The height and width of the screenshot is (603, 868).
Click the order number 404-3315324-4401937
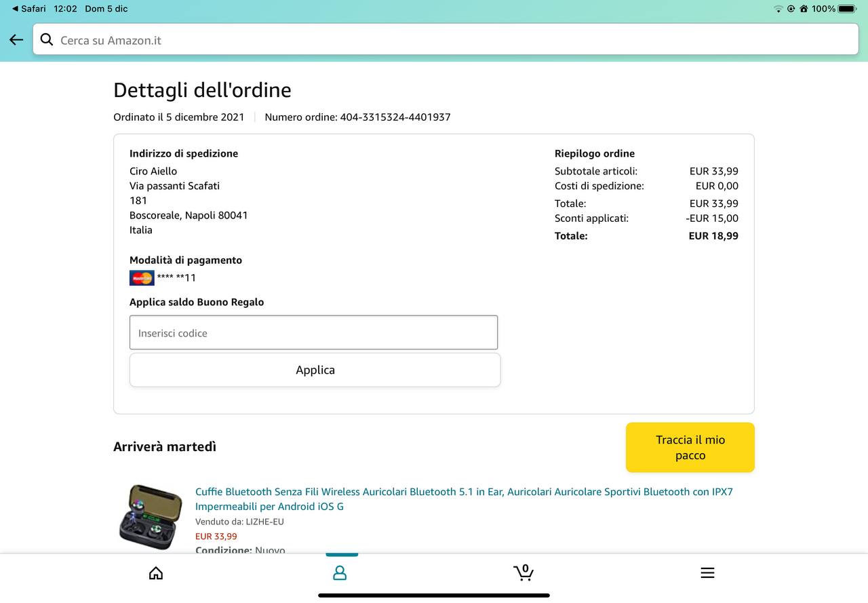395,117
